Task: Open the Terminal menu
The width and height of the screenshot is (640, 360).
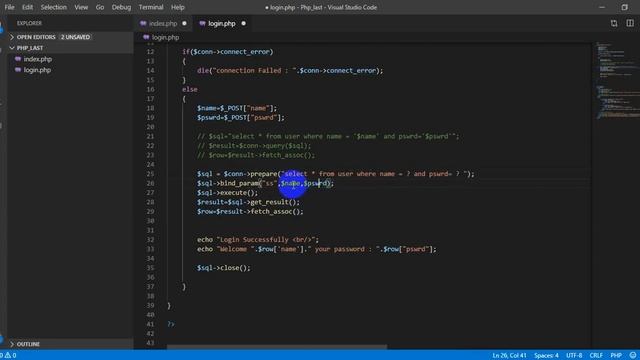Action: coord(151,7)
